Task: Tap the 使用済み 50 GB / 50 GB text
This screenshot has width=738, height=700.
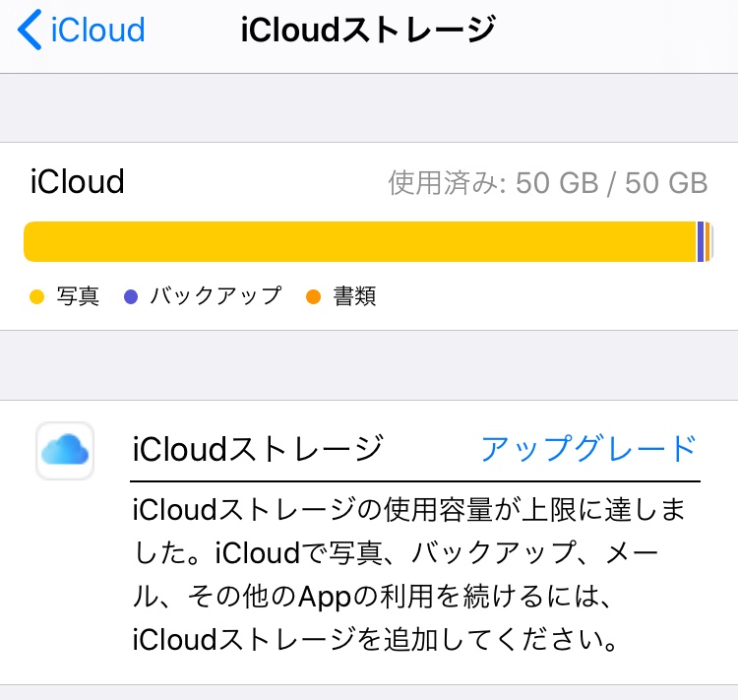Action: [548, 183]
